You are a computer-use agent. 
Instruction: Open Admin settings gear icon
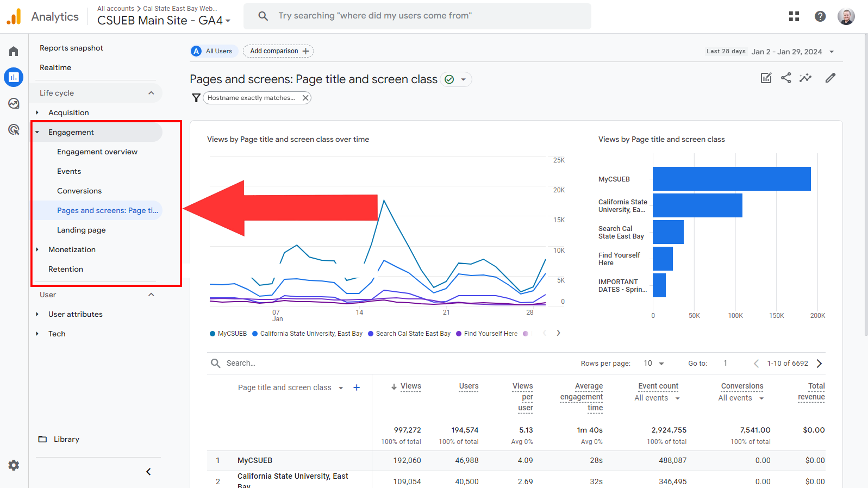click(x=14, y=465)
